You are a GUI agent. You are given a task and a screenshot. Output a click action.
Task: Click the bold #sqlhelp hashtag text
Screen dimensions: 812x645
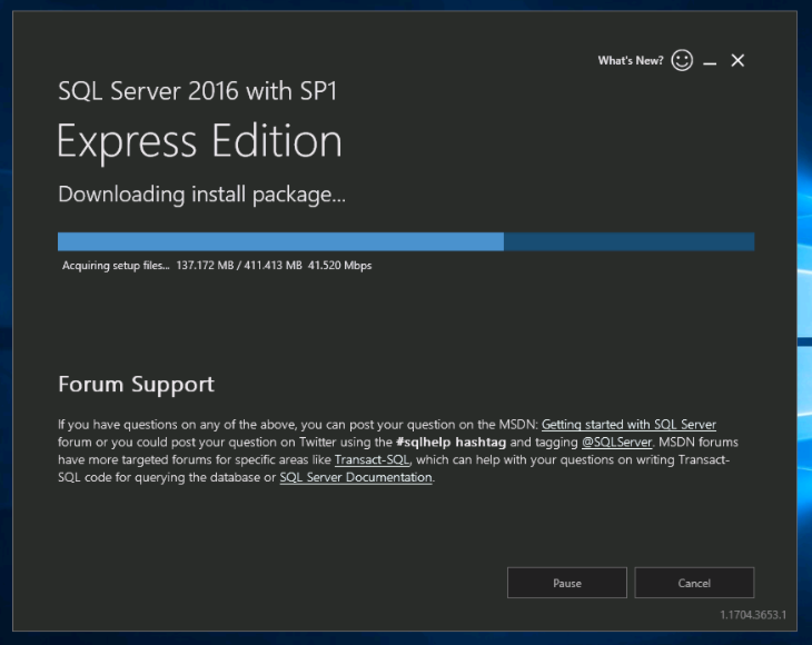point(450,443)
